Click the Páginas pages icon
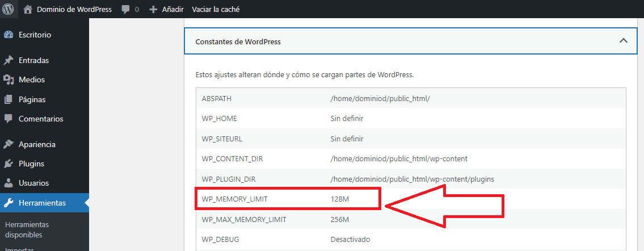644x251 pixels. 8,99
